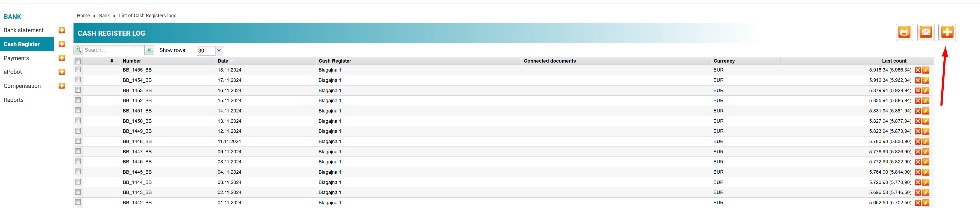
Task: Check the box for row BB_1453_BB
Action: (x=78, y=90)
